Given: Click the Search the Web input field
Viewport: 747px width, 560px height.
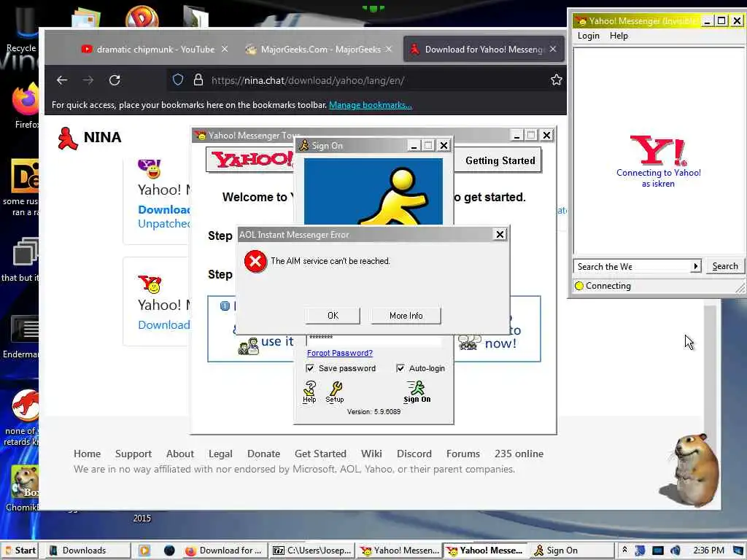Looking at the screenshot, I should tap(632, 266).
